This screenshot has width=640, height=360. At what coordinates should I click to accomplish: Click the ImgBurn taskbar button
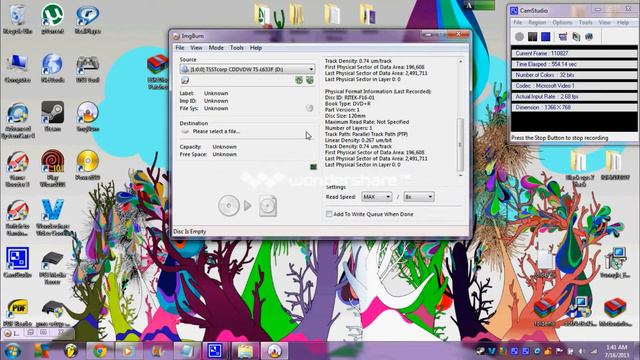coord(274,351)
